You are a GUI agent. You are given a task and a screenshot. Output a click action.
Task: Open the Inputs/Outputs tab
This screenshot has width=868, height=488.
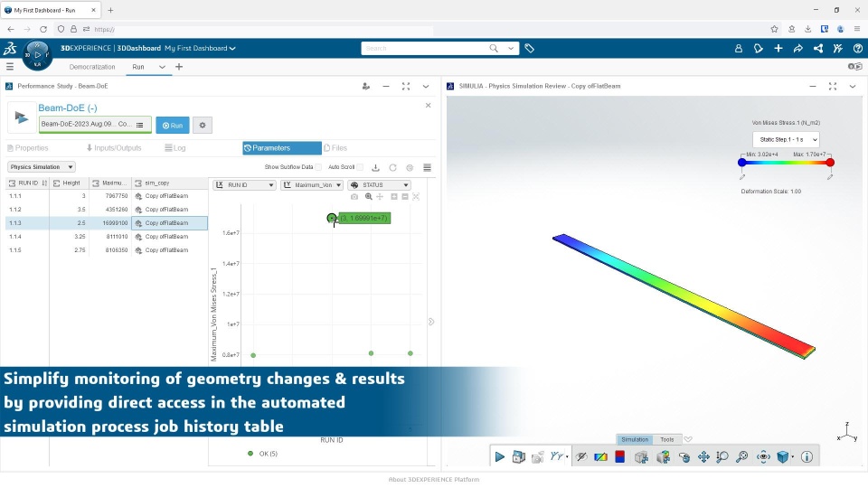pyautogui.click(x=114, y=147)
